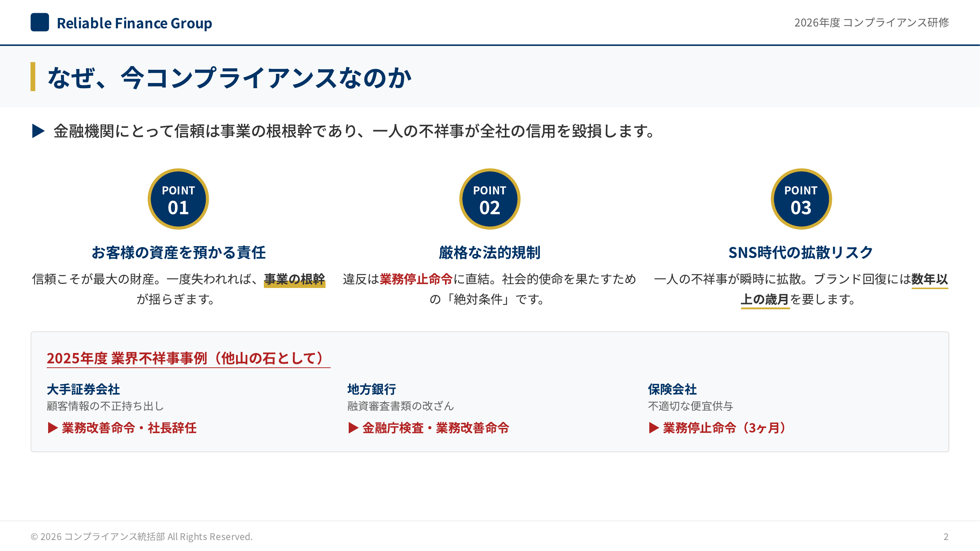Click the Reliable Finance Group logo square
The image size is (980, 551).
click(40, 22)
